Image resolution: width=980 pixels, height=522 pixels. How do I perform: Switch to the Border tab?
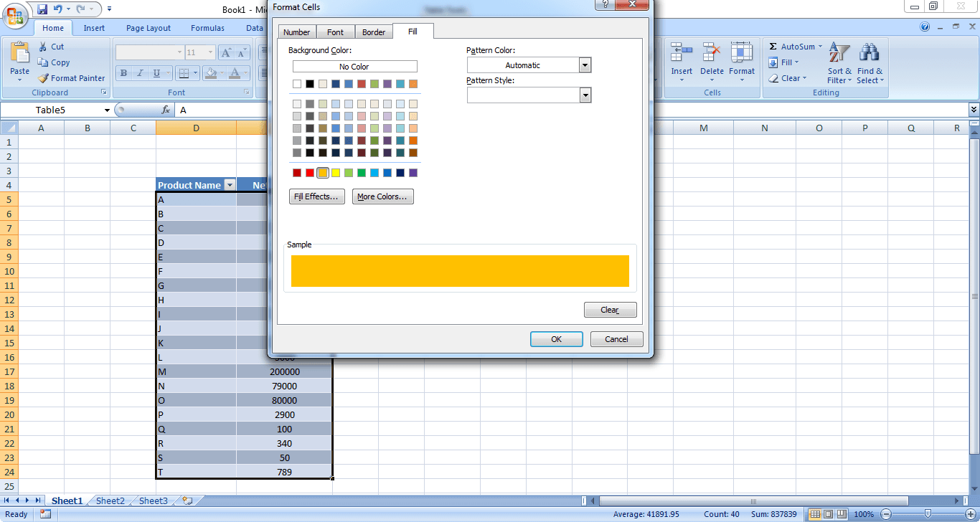(374, 32)
